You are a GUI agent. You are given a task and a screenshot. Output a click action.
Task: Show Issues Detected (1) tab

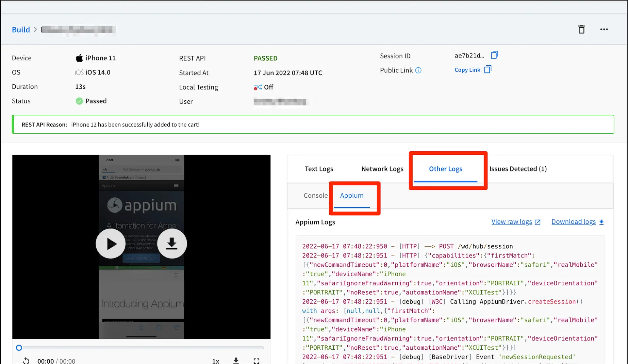[518, 169]
